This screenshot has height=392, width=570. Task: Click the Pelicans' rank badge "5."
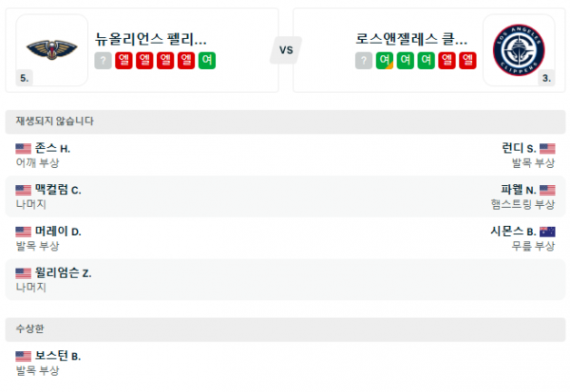click(25, 79)
